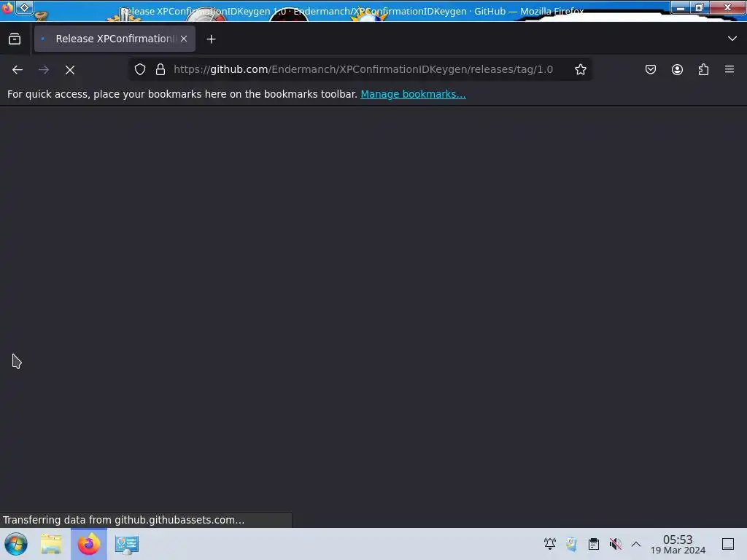Open the Firefox View tab icon
The height and width of the screenshot is (560, 747).
pos(15,39)
